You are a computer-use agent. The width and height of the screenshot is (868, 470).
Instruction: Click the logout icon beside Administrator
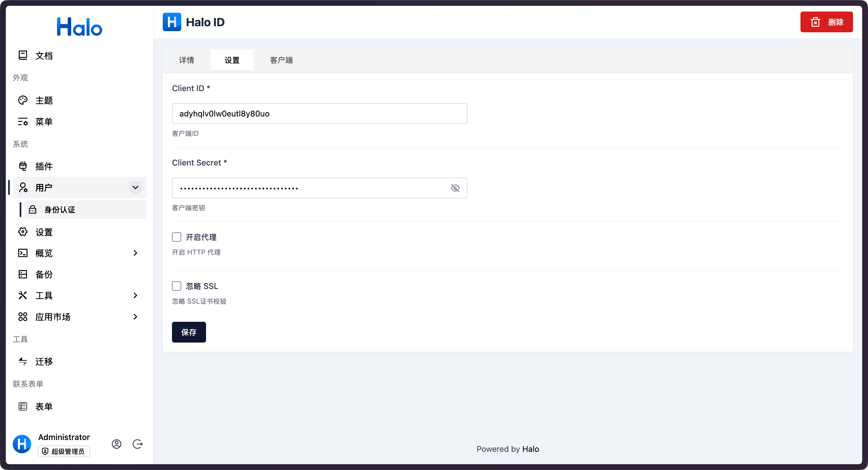(137, 444)
